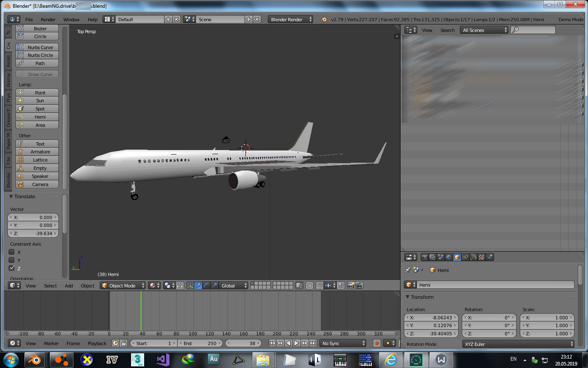Open the Help menu

92,19
